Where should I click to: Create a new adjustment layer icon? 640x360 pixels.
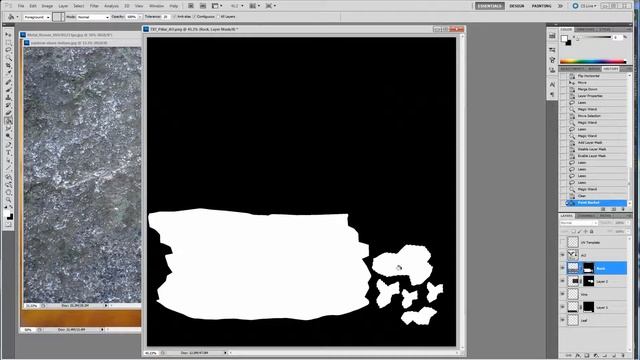596,356
